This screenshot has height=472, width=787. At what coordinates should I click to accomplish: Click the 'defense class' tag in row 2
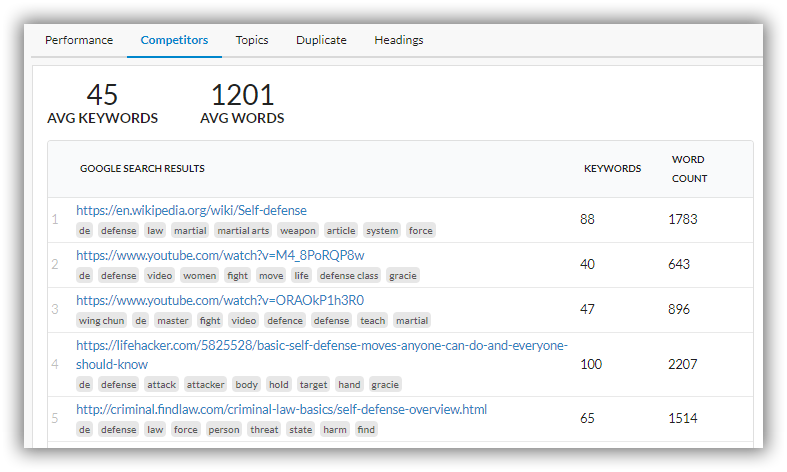tap(349, 276)
